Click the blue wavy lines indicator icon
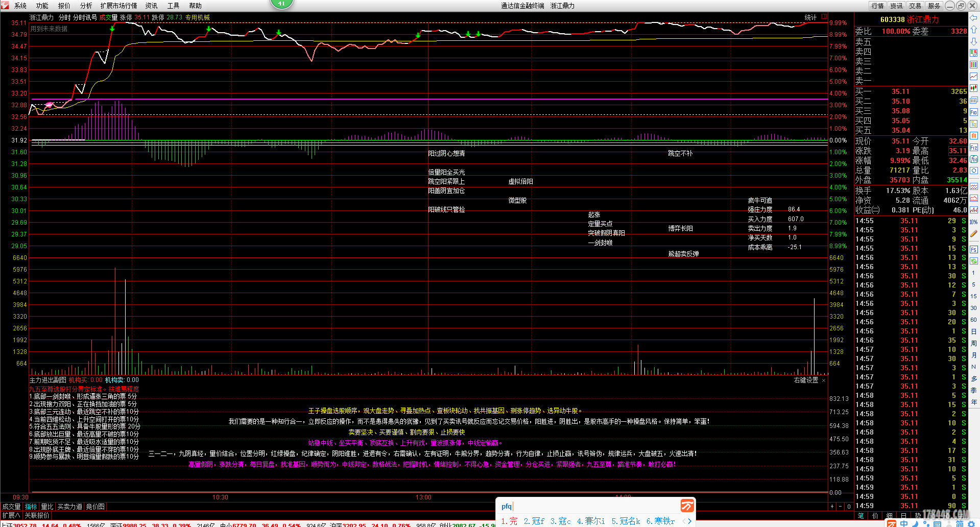This screenshot has width=980, height=527. coord(974,186)
